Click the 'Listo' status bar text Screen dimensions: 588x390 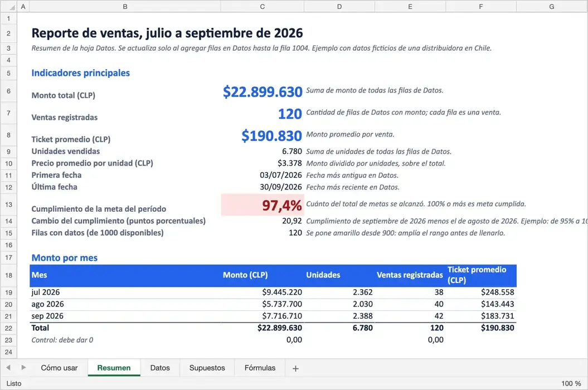(14, 383)
